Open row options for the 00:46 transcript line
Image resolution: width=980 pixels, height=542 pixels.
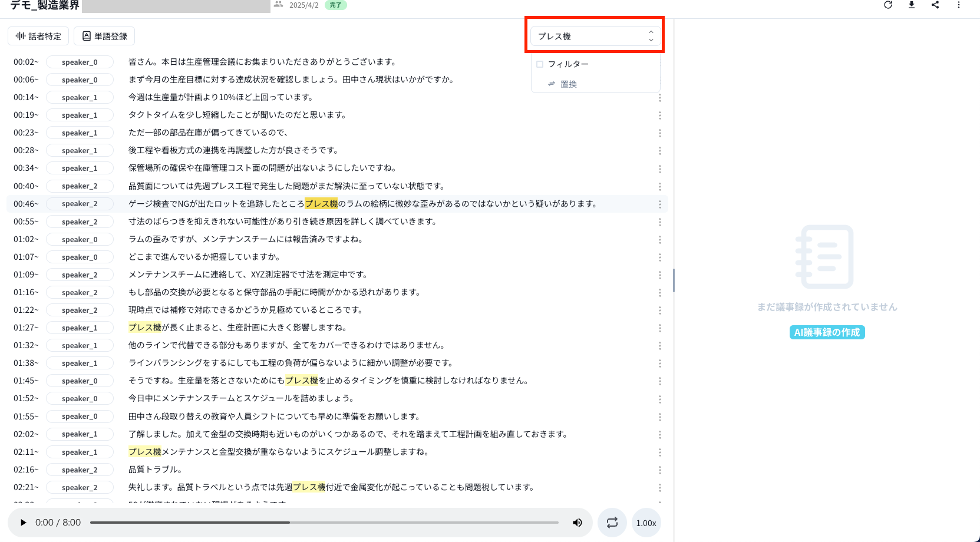[659, 204]
